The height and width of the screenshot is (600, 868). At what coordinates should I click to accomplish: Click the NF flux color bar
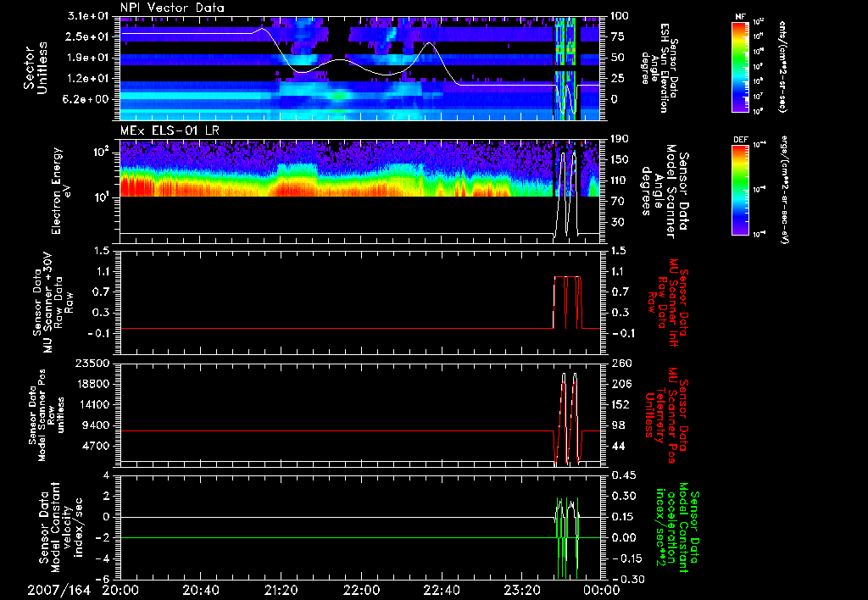[741, 66]
